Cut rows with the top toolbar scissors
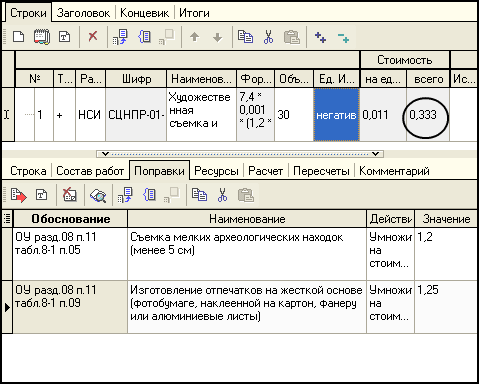The height and width of the screenshot is (384, 479). pyautogui.click(x=268, y=37)
